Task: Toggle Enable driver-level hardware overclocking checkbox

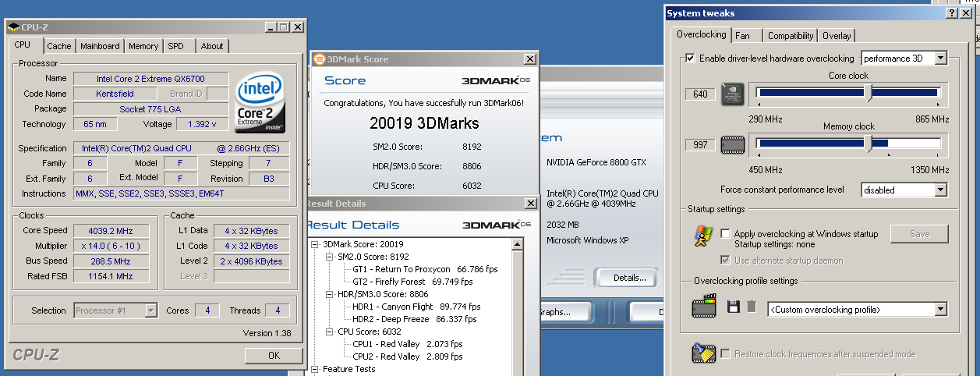Action: [690, 59]
